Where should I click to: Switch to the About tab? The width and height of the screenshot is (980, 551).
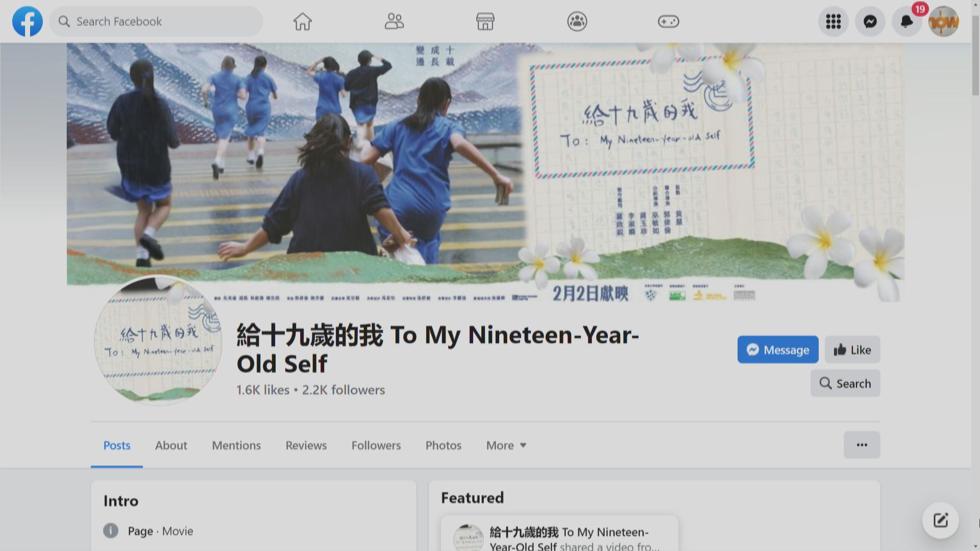171,445
